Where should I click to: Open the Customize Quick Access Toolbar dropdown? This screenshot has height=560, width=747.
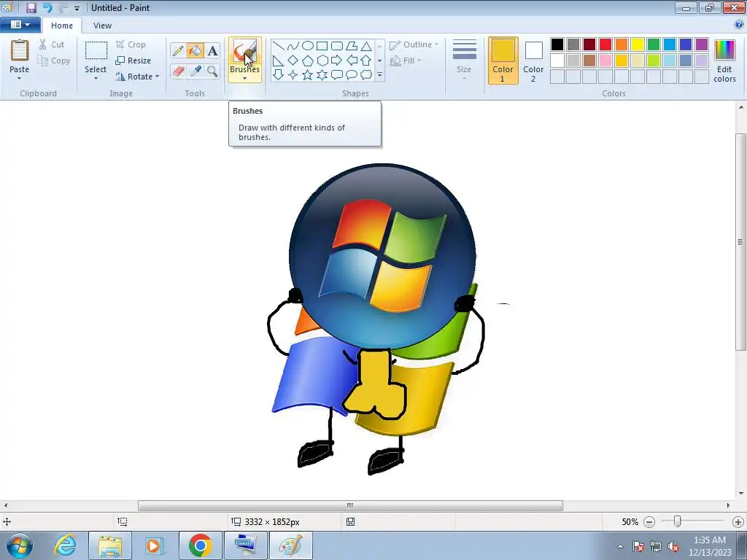coord(77,8)
